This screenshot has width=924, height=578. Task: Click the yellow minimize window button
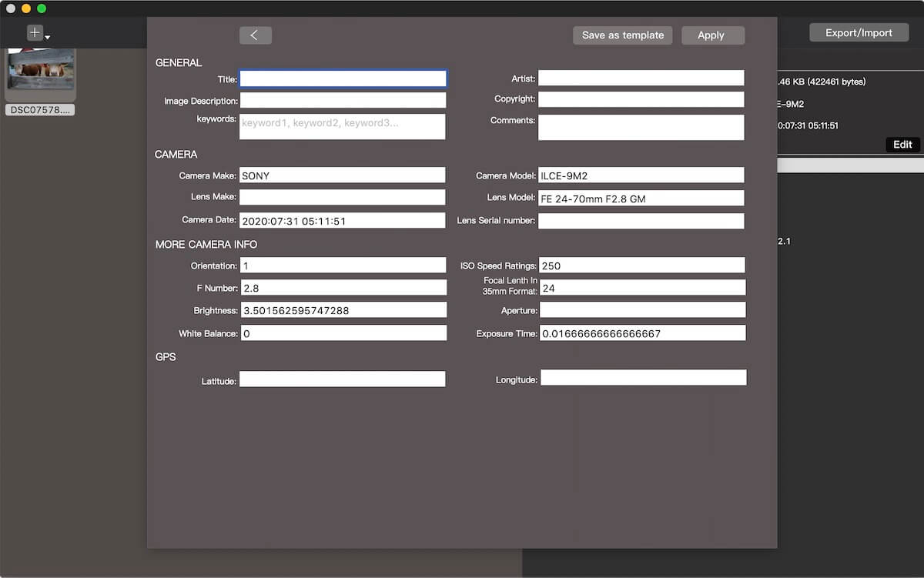point(26,8)
